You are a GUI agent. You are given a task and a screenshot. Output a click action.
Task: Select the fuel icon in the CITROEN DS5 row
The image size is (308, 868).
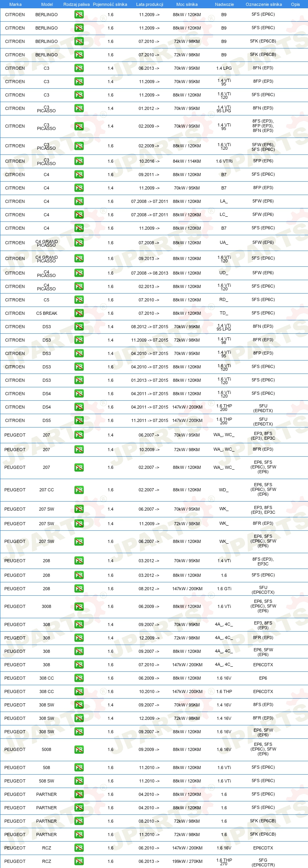pyautogui.click(x=79, y=420)
